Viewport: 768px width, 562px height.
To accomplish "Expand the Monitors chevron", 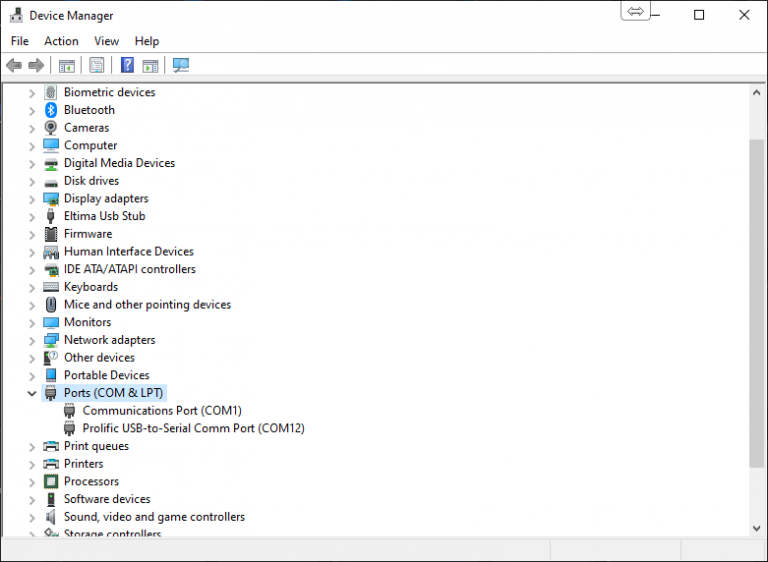I will 32,323.
